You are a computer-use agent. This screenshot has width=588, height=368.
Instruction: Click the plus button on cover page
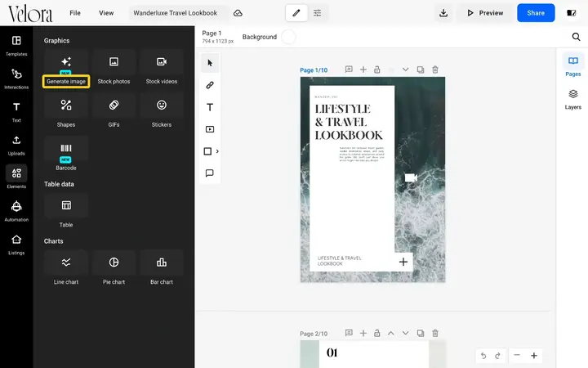pos(403,262)
